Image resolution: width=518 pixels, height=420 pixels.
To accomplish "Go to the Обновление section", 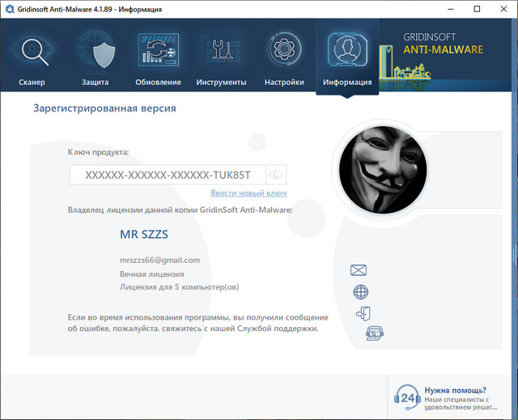I will click(x=159, y=56).
